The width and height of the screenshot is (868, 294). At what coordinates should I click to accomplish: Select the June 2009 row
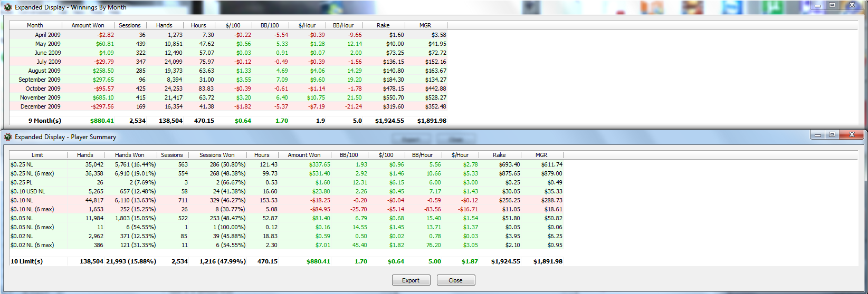tap(228, 53)
